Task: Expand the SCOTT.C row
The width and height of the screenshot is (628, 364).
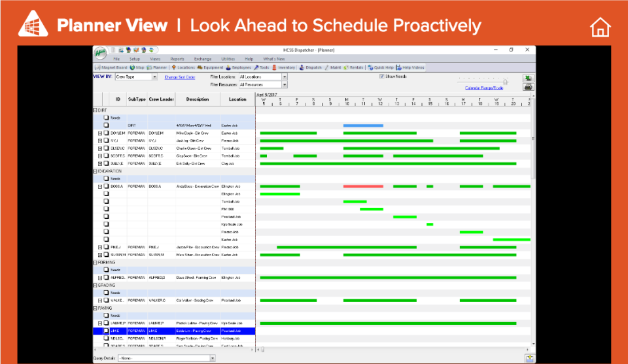Action: pos(100,156)
